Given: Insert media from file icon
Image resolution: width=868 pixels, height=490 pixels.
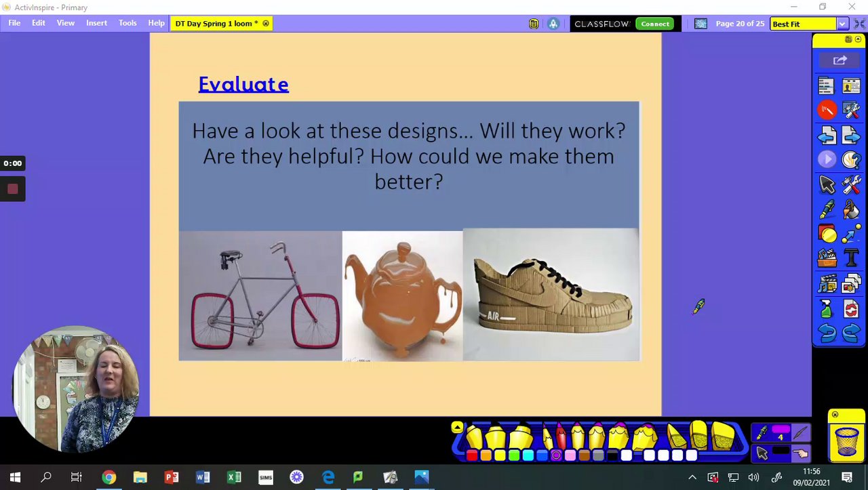Looking at the screenshot, I should (x=827, y=283).
